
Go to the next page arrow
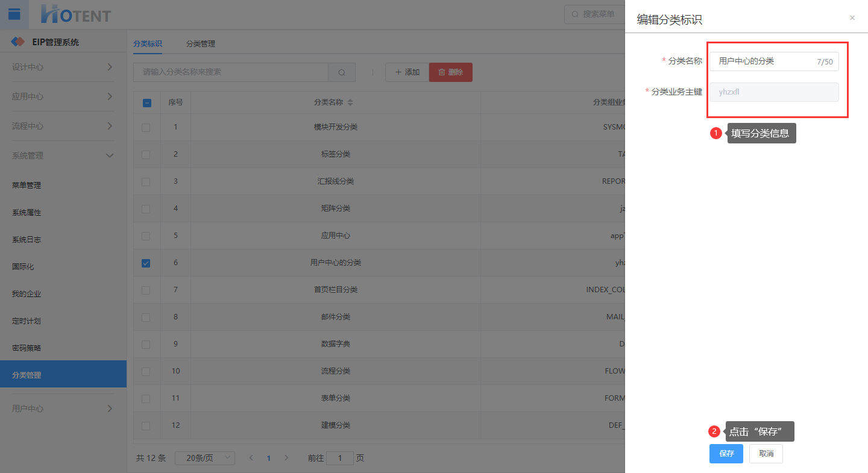point(286,458)
